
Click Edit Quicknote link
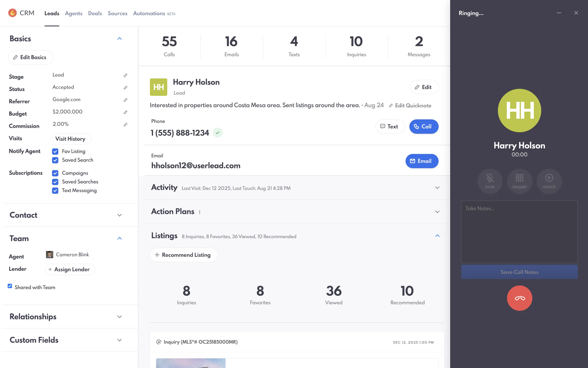[410, 105]
